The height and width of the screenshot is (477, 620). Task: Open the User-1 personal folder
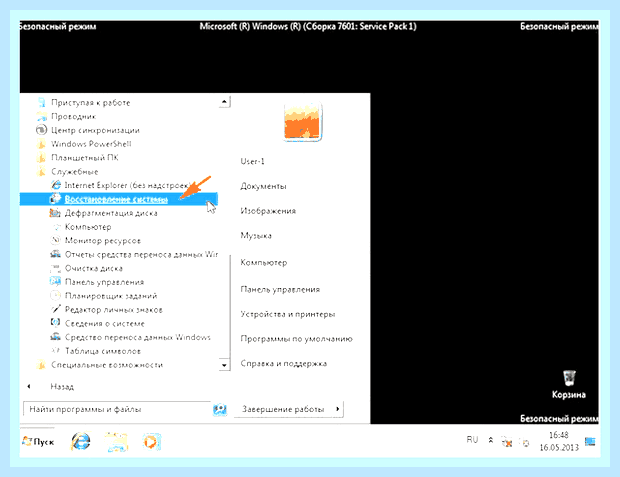click(252, 161)
